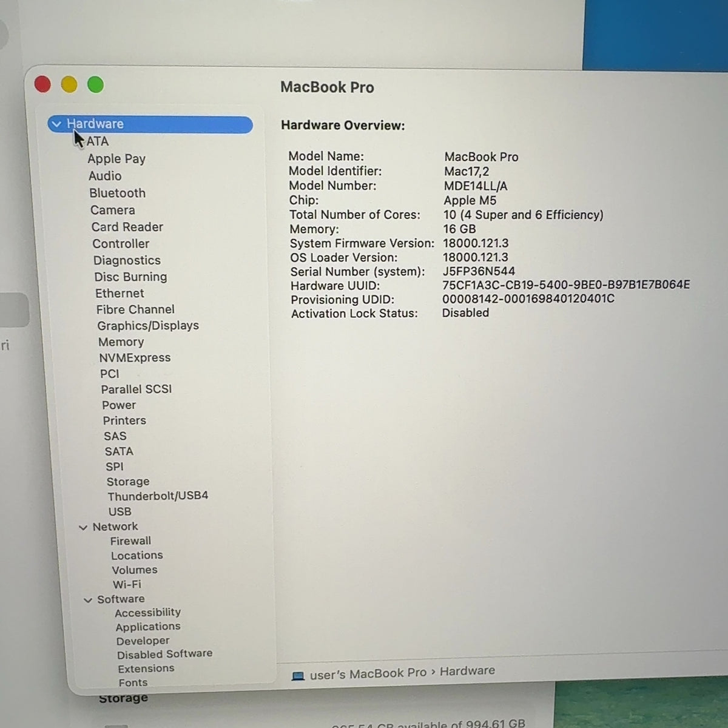Select Bluetooth in the sidebar
Image resolution: width=728 pixels, height=728 pixels.
point(118,193)
